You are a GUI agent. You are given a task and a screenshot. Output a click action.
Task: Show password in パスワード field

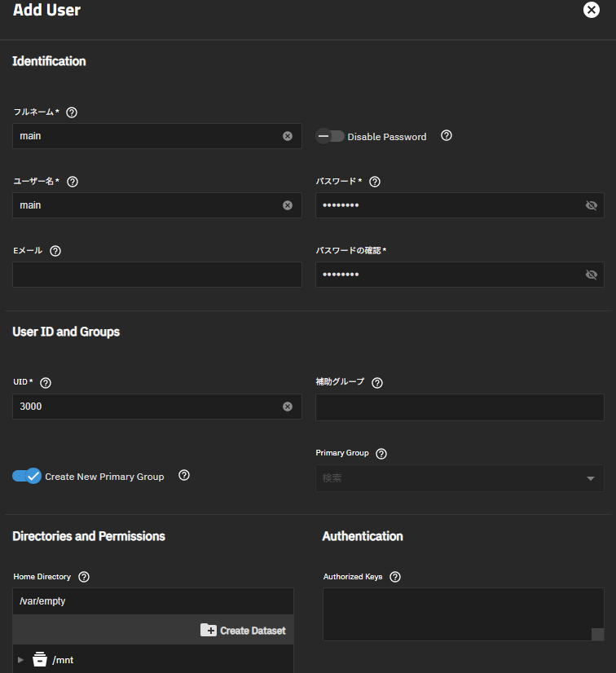tap(592, 205)
